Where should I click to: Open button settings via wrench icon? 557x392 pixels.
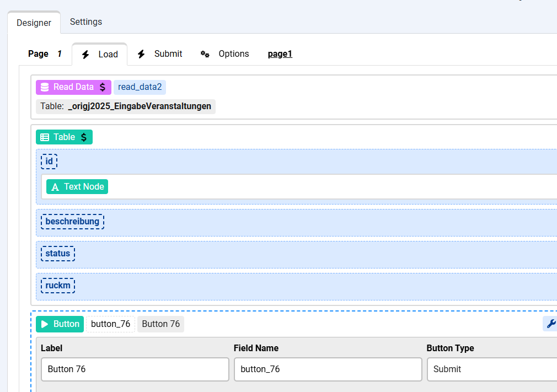click(550, 324)
